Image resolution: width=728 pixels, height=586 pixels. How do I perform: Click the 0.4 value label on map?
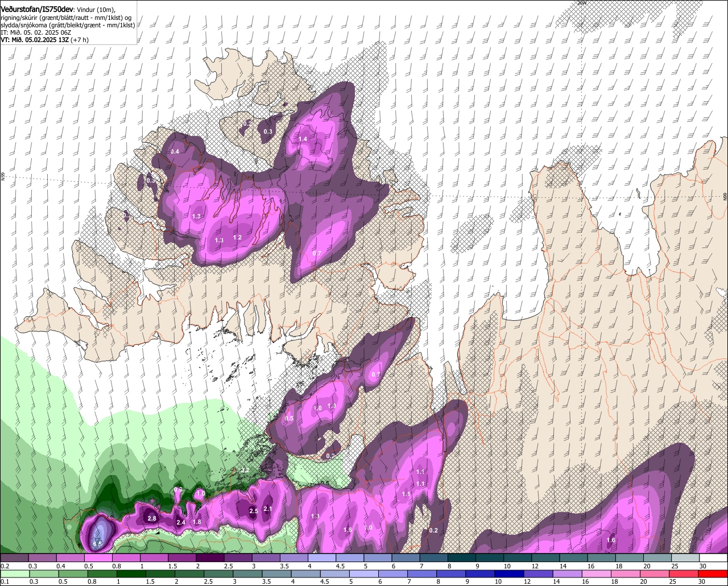click(175, 151)
